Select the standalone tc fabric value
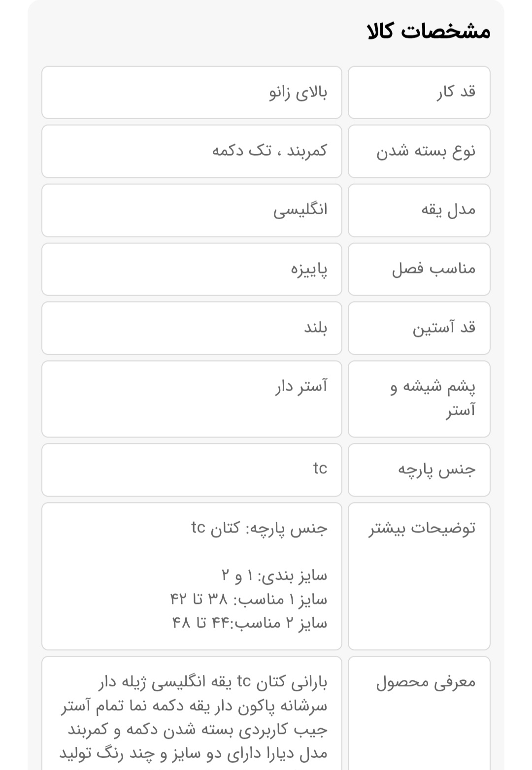This screenshot has width=532, height=770. (x=320, y=469)
